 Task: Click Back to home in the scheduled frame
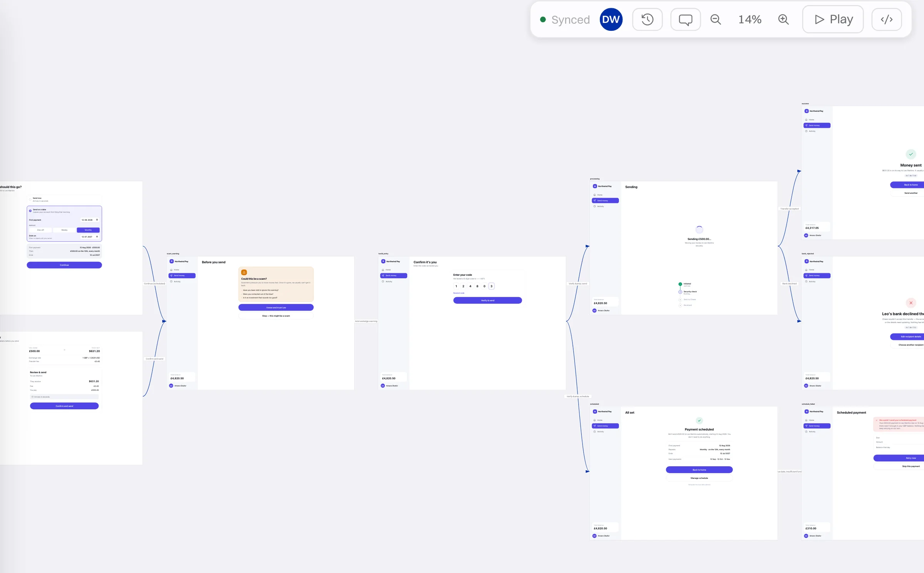(x=699, y=470)
